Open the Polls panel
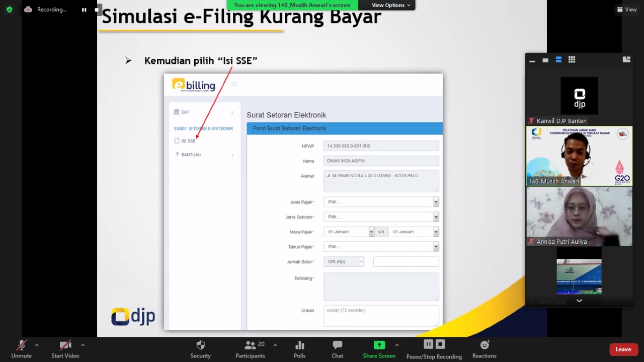This screenshot has height=362, width=644. (x=299, y=349)
